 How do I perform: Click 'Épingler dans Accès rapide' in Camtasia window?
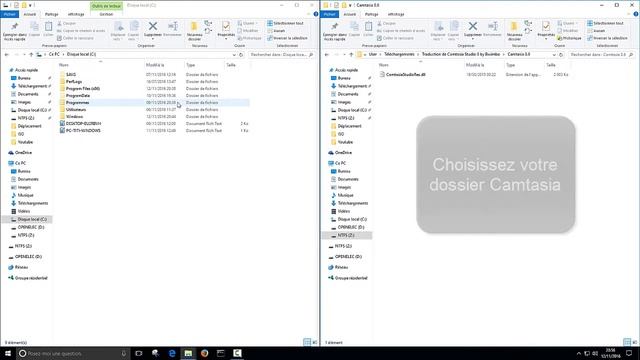click(x=334, y=31)
